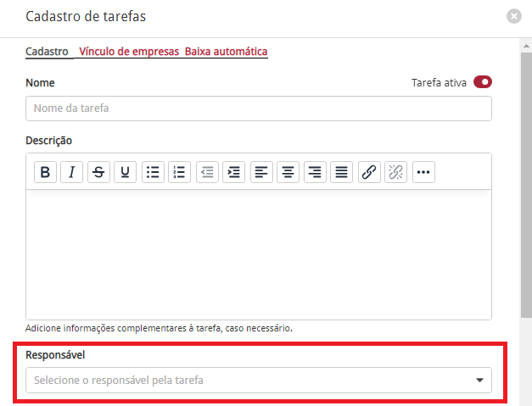
Task: Justify the description text
Action: [342, 172]
